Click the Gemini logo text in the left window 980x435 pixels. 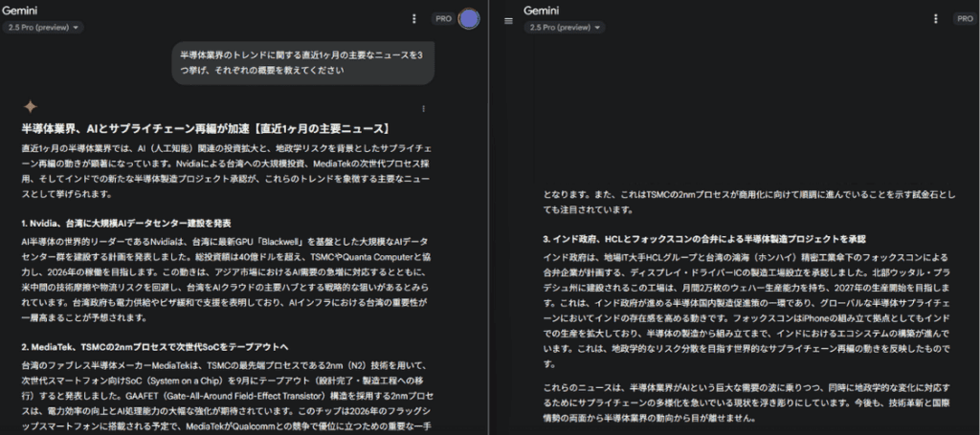click(19, 10)
